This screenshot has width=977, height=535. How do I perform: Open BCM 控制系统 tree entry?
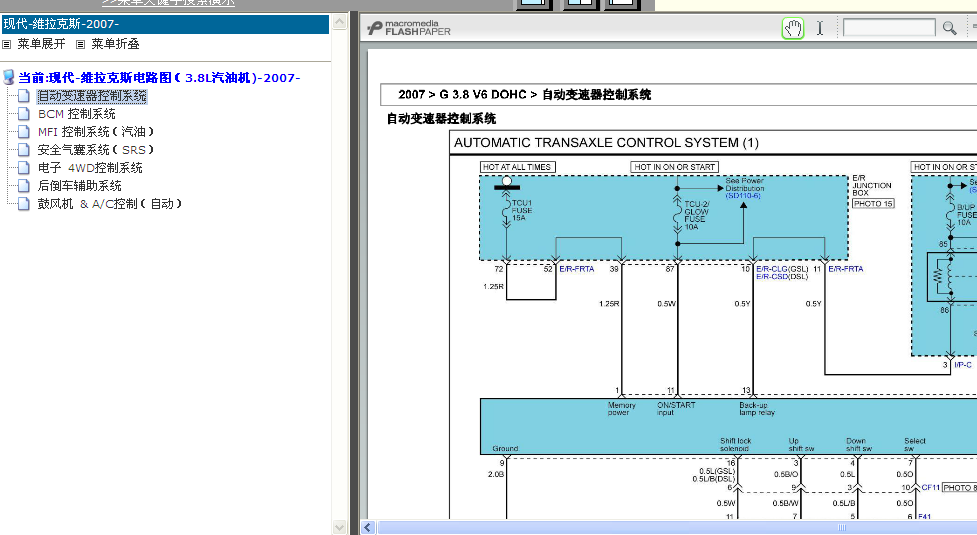pyautogui.click(x=77, y=114)
